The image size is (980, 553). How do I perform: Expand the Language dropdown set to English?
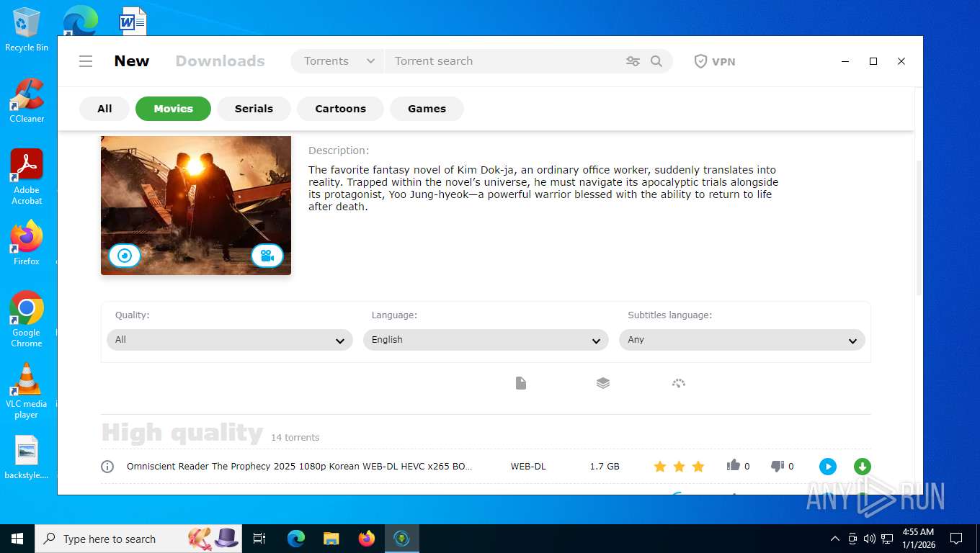click(486, 340)
